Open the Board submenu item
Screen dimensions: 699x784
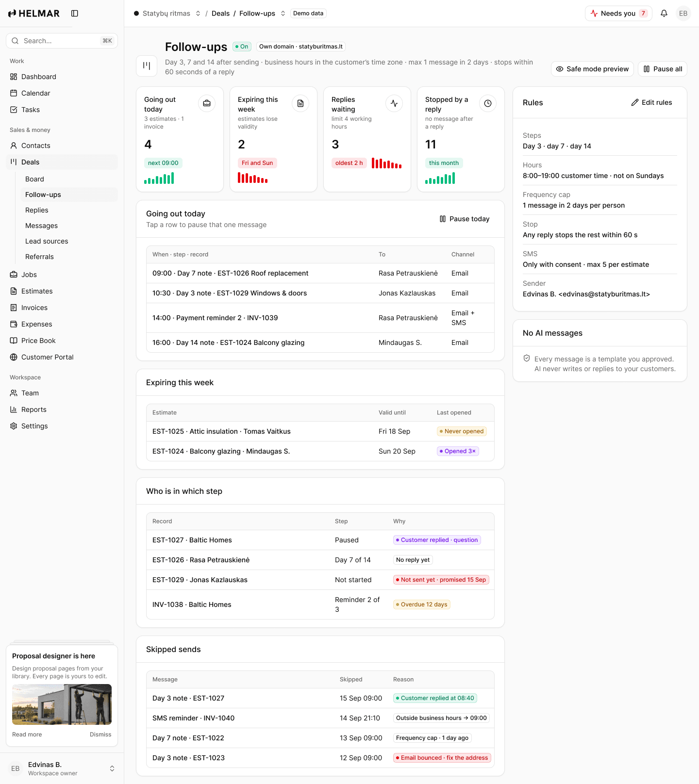[x=68, y=179]
